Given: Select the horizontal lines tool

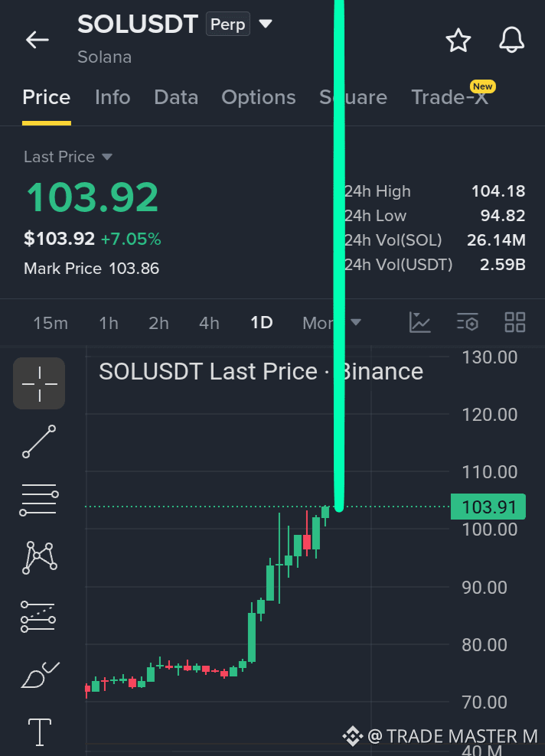Looking at the screenshot, I should tap(39, 500).
